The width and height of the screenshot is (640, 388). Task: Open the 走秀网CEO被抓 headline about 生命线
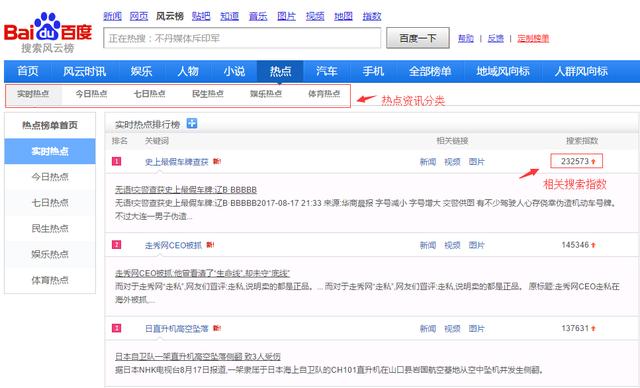click(x=202, y=273)
